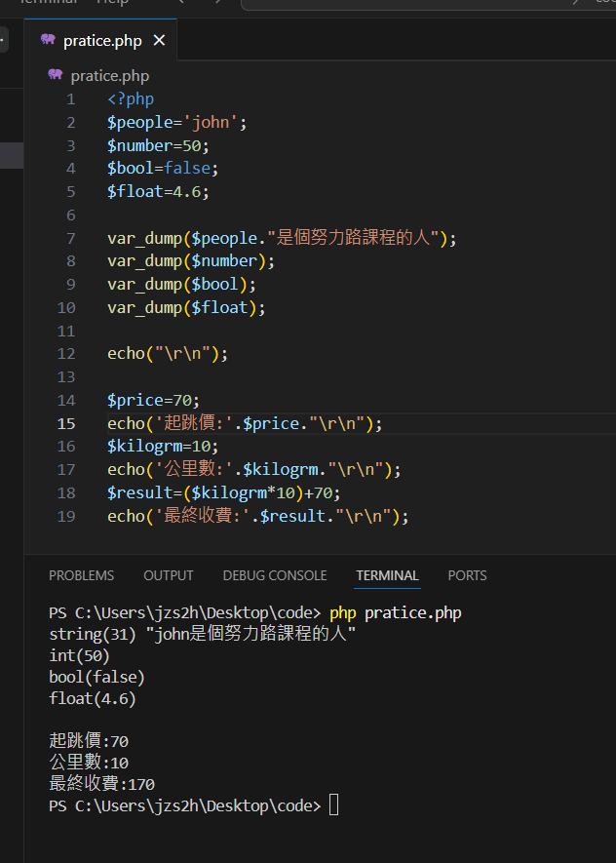Click the var_dump($people line of code
Viewport: 616px width, 863px height.
[282, 238]
